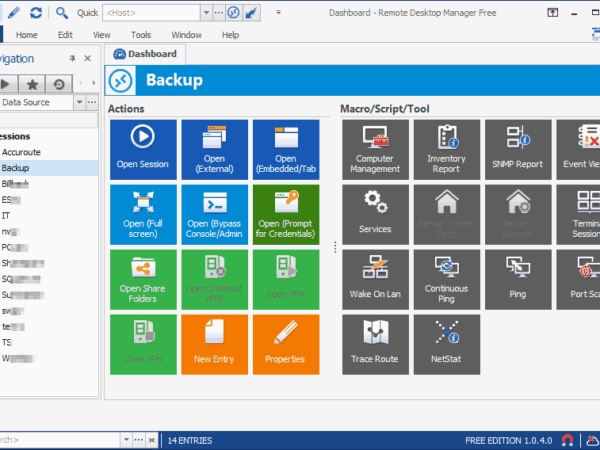This screenshot has height=450, width=600.
Task: Launch the Open (External) action tile
Action: (214, 150)
